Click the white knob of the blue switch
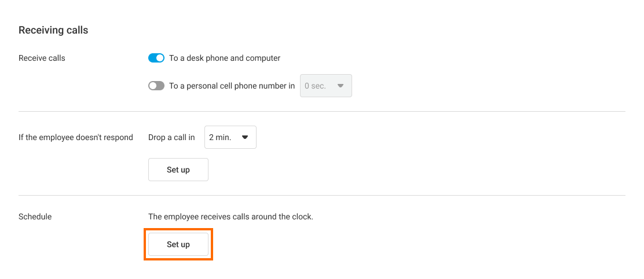The image size is (644, 279). tap(160, 58)
